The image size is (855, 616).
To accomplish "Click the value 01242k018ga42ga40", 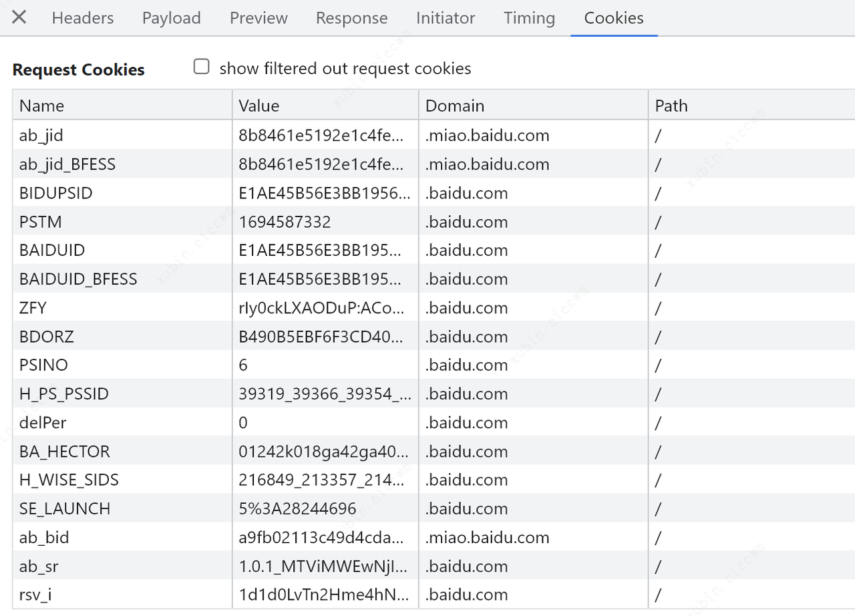I will pyautogui.click(x=323, y=451).
